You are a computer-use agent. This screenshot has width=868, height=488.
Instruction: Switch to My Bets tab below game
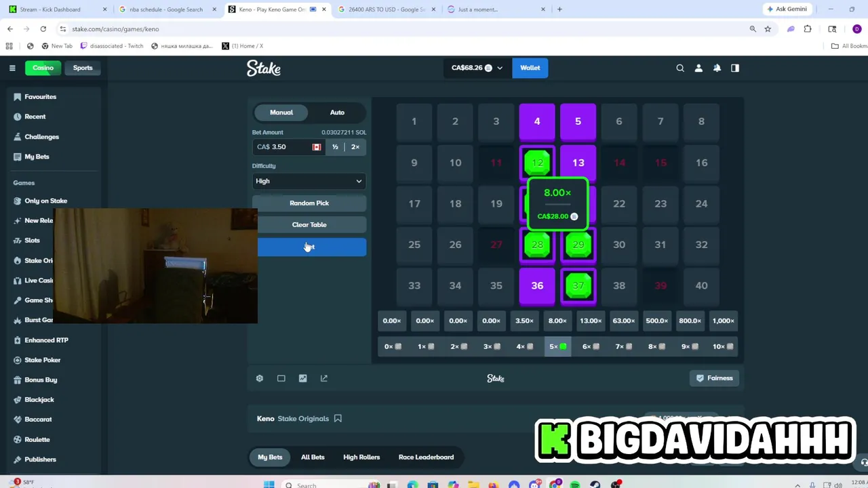270,457
